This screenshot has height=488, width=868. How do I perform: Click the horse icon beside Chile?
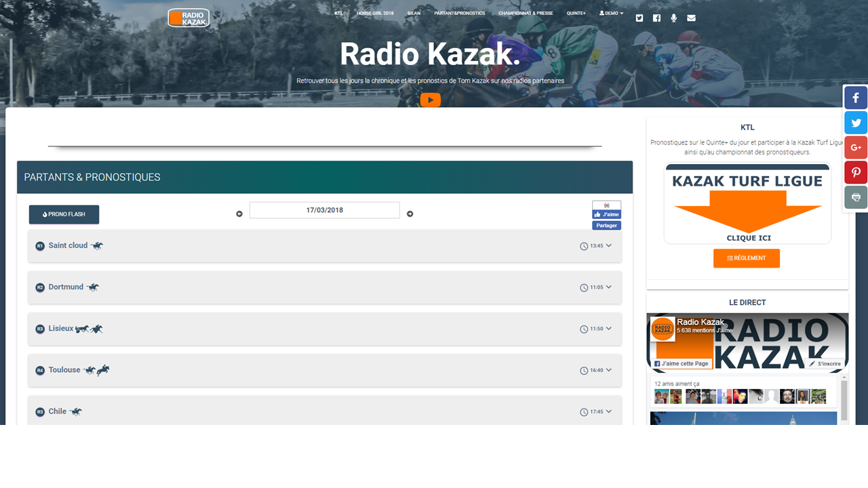point(75,411)
